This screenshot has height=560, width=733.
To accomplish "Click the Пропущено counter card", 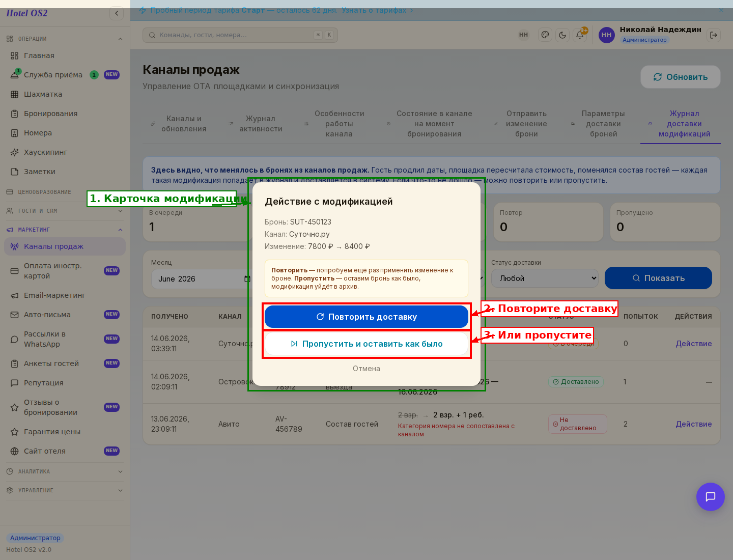I will pos(665,222).
